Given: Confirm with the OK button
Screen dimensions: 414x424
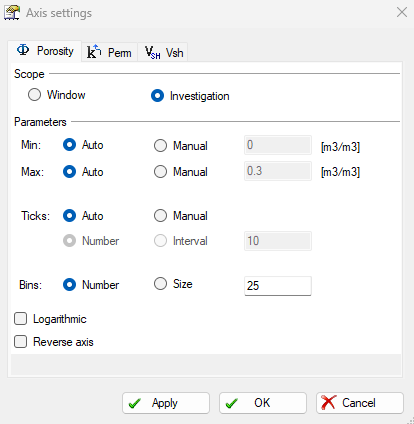Looking at the screenshot, I should 263,403.
